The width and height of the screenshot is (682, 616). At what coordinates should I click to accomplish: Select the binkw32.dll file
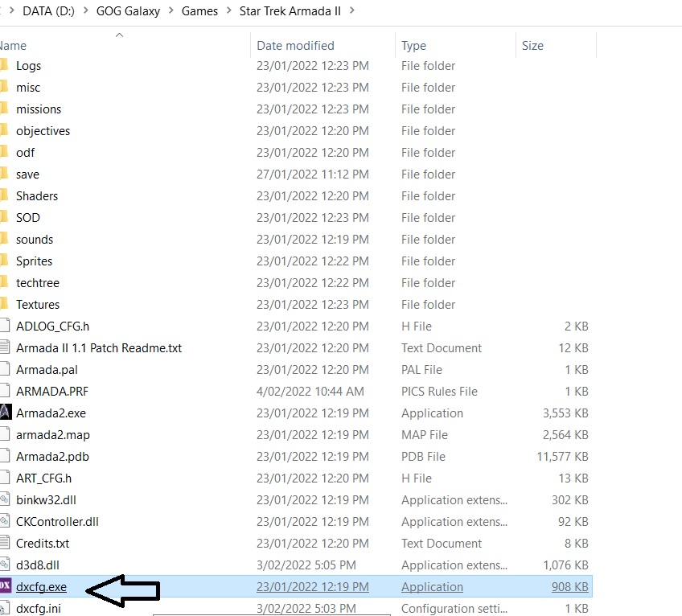click(x=46, y=500)
